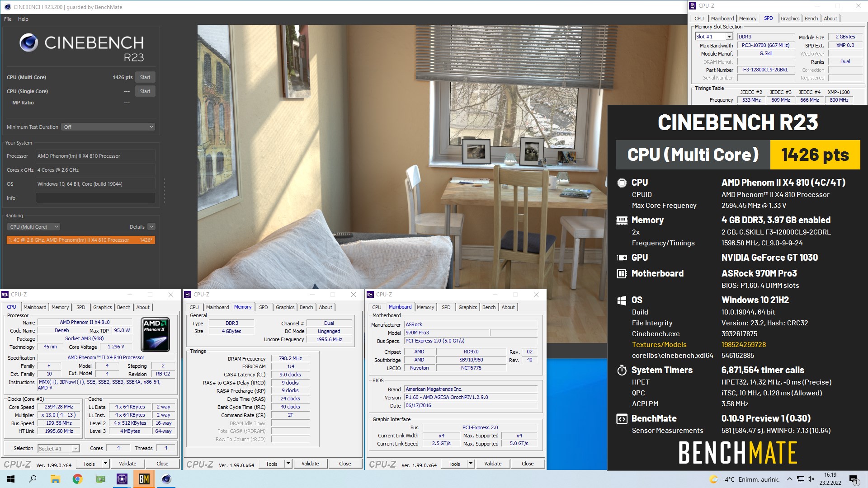Image resolution: width=868 pixels, height=488 pixels.
Task: Click Cinebench logo sphere icon
Action: 28,42
